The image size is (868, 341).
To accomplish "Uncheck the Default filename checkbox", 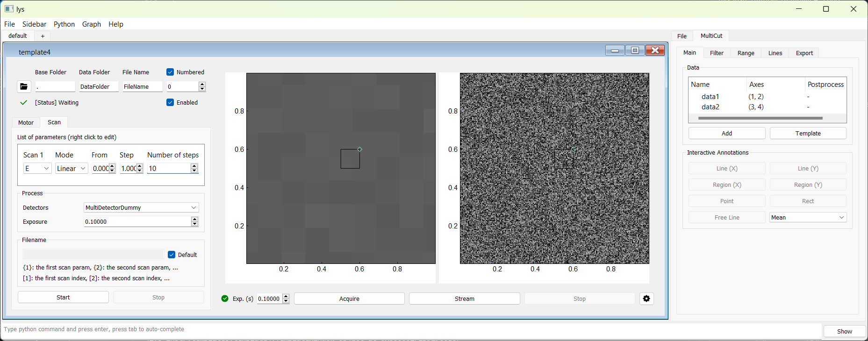I will (x=172, y=255).
